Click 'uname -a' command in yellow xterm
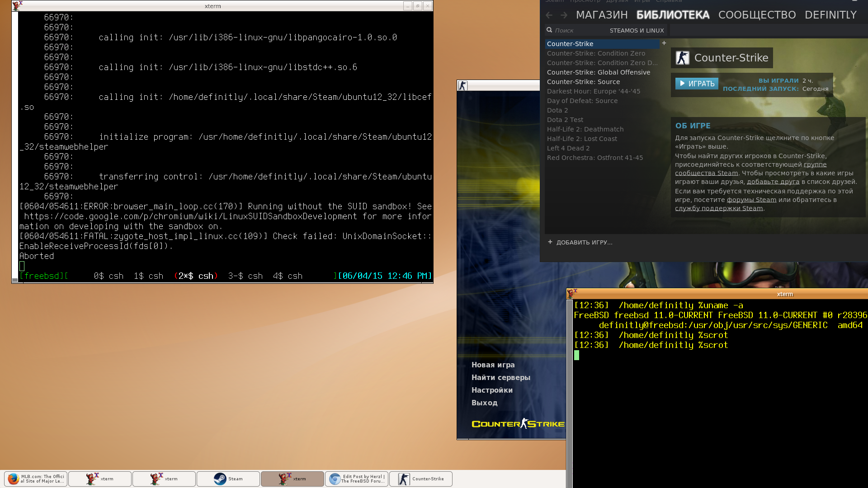The height and width of the screenshot is (488, 868). click(x=723, y=305)
